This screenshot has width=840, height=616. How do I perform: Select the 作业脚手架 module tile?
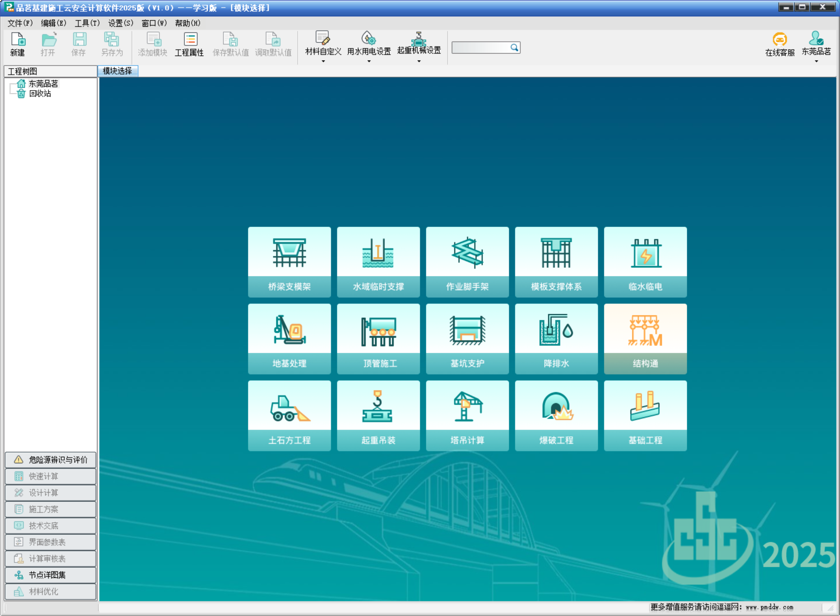click(467, 262)
